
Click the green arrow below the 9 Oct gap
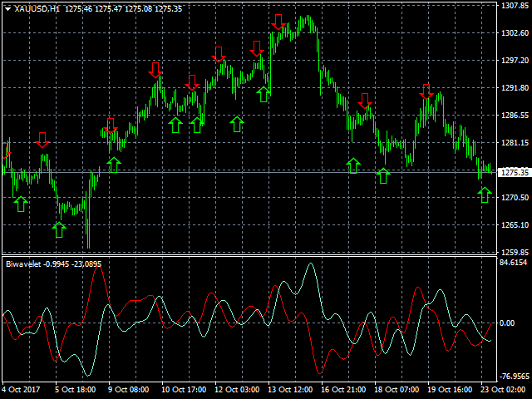coord(114,165)
